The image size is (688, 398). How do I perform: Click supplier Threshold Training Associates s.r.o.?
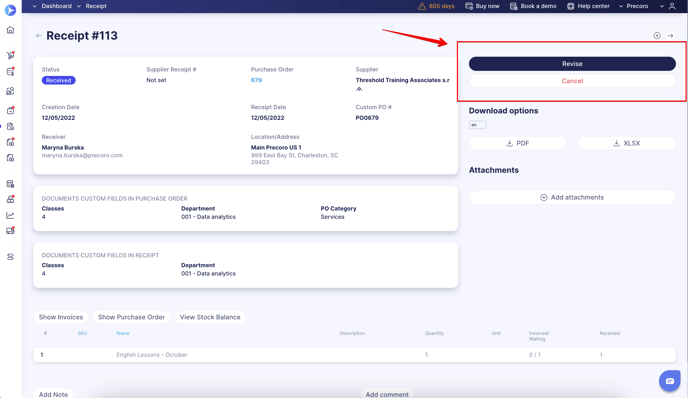coord(402,84)
